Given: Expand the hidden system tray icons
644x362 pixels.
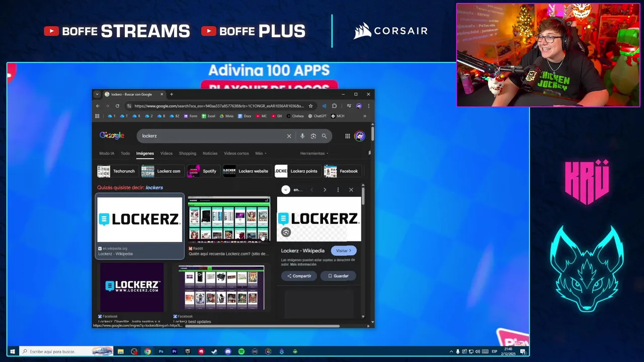Looking at the screenshot, I should [x=451, y=351].
